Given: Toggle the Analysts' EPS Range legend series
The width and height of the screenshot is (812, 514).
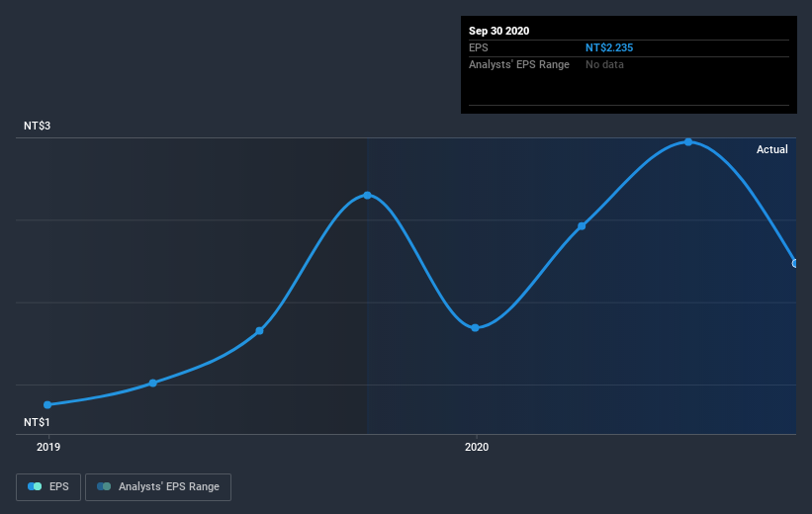Looking at the screenshot, I should (158, 487).
